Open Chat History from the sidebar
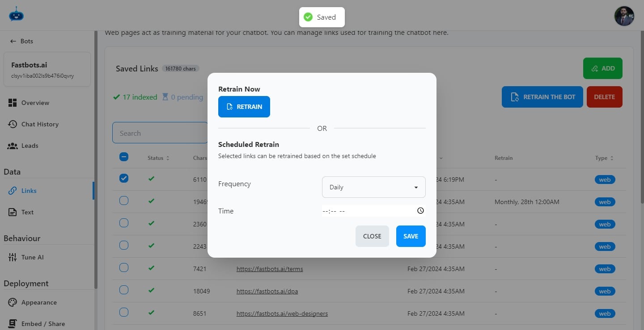Image resolution: width=644 pixels, height=330 pixels. pyautogui.click(x=40, y=124)
